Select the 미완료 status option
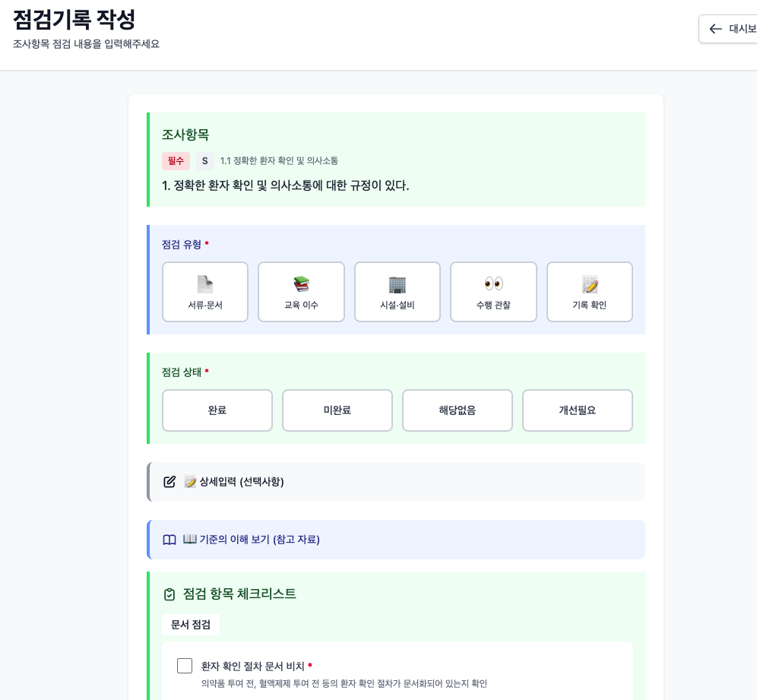 click(x=337, y=410)
